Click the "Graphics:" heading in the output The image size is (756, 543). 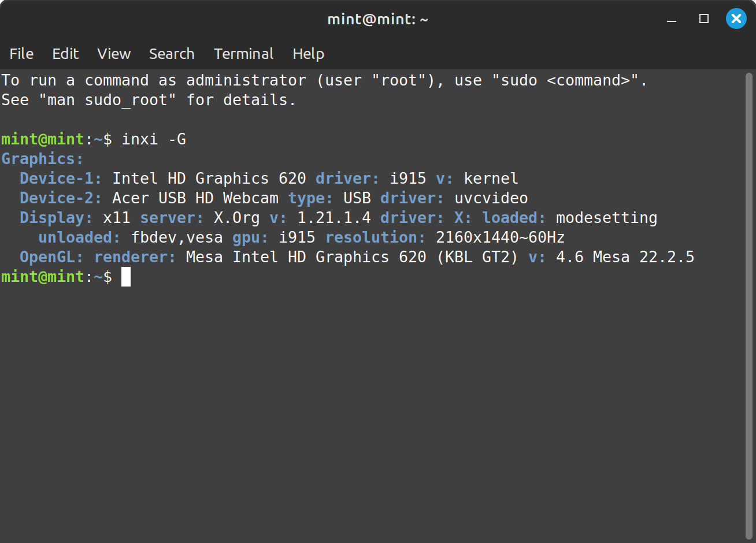point(42,159)
